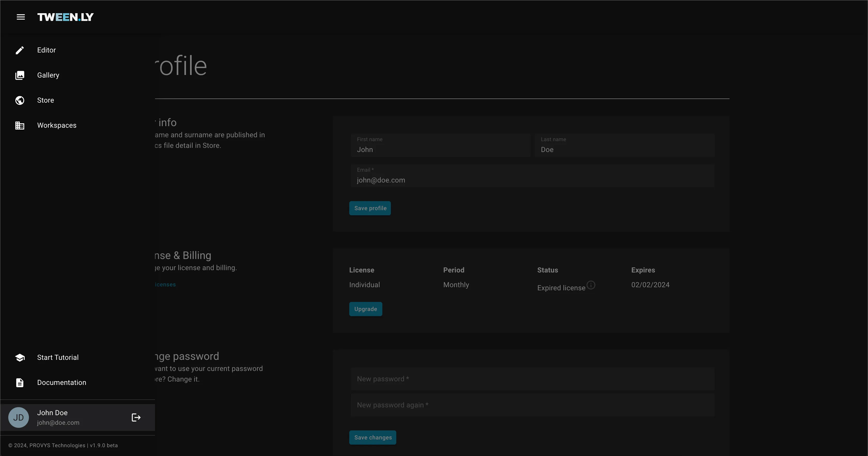
Task: Log out using the sign-out icon
Action: [136, 417]
